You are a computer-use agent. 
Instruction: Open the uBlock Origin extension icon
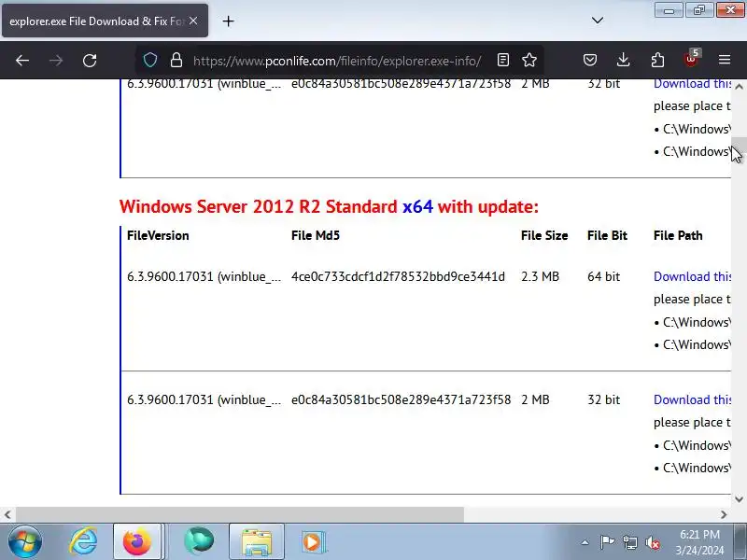tap(691, 59)
